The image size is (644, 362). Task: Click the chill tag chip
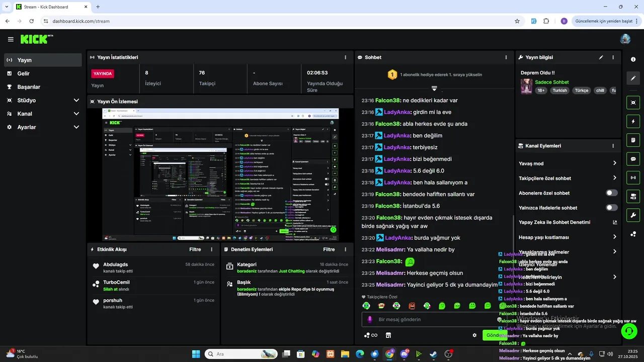(600, 90)
